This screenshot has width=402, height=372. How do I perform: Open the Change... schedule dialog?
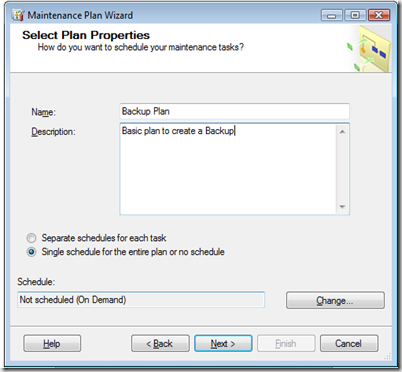click(335, 300)
